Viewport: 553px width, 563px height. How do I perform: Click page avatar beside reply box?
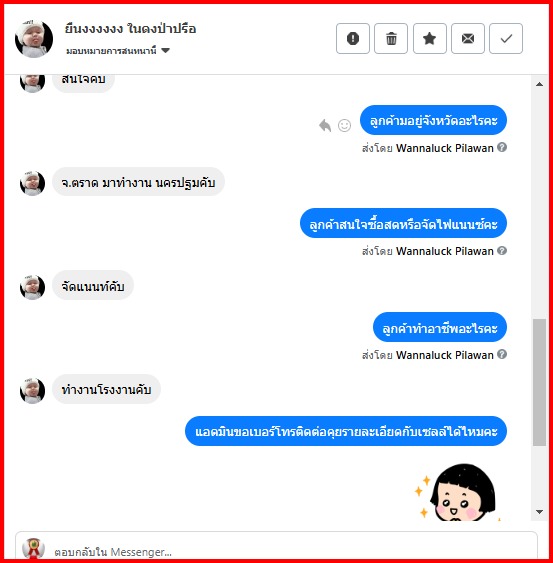[x=33, y=549]
